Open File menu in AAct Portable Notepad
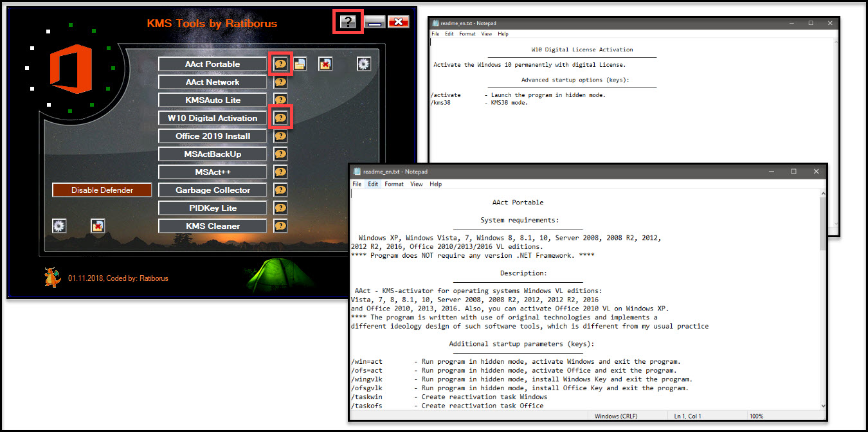The width and height of the screenshot is (868, 432). pos(357,184)
